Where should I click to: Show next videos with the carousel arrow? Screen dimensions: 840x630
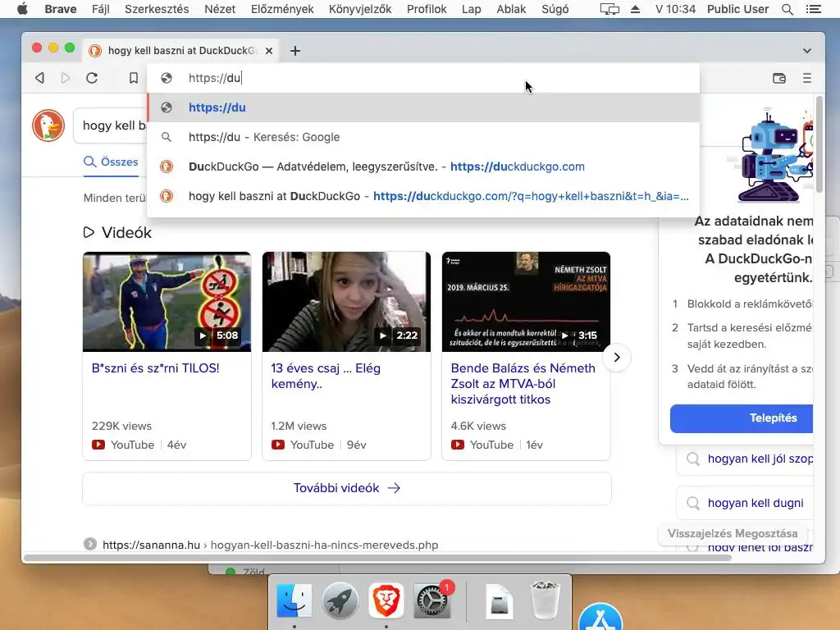click(617, 358)
